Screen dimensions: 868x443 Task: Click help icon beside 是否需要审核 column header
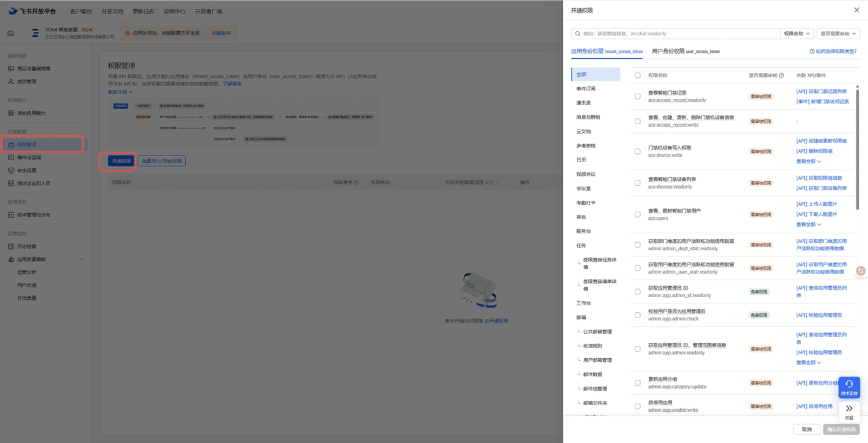(781, 75)
